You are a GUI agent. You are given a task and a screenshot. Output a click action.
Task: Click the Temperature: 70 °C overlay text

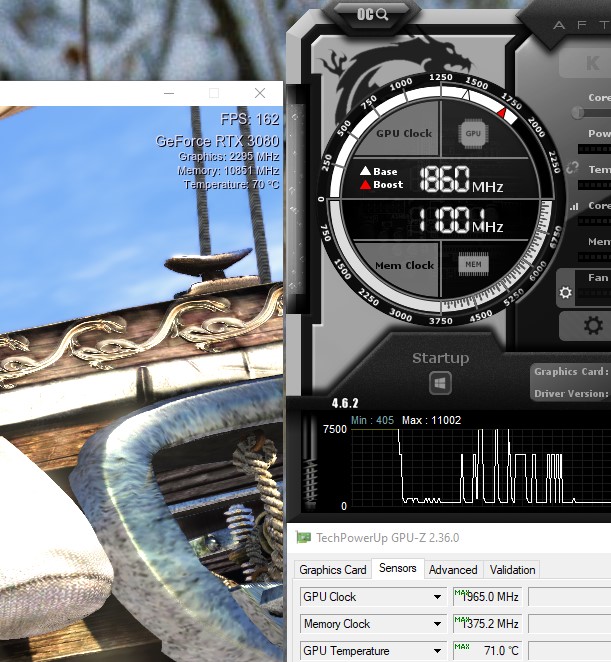tap(231, 184)
